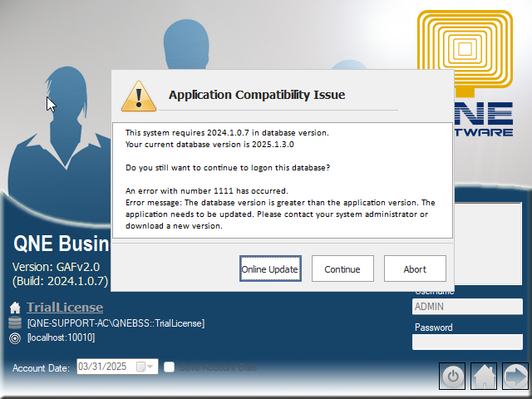Click the Online Update button
532x399 pixels.
point(270,268)
